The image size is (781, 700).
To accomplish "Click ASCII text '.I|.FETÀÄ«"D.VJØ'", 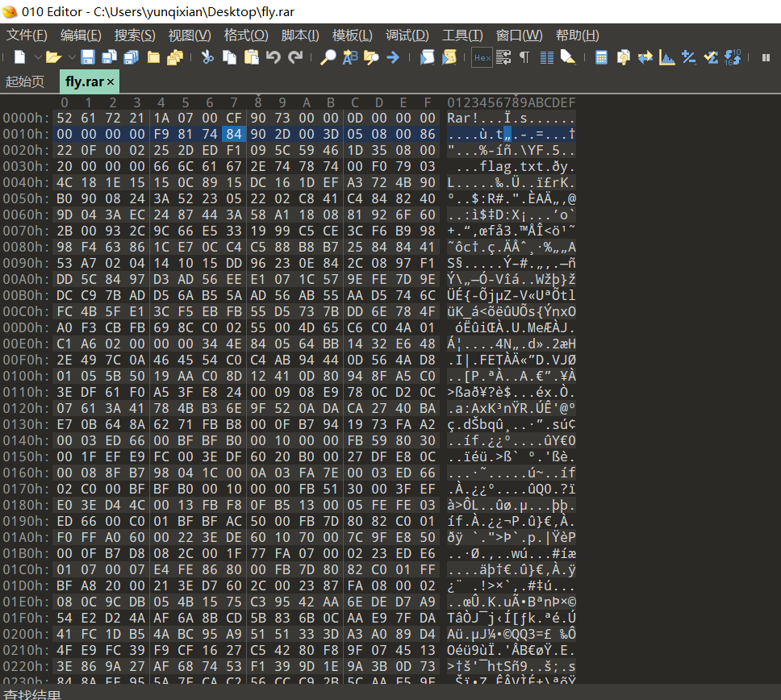I will coord(511,360).
